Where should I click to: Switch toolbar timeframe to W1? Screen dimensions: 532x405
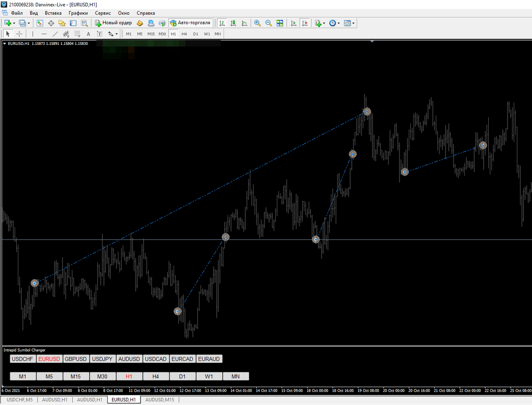pyautogui.click(x=207, y=34)
